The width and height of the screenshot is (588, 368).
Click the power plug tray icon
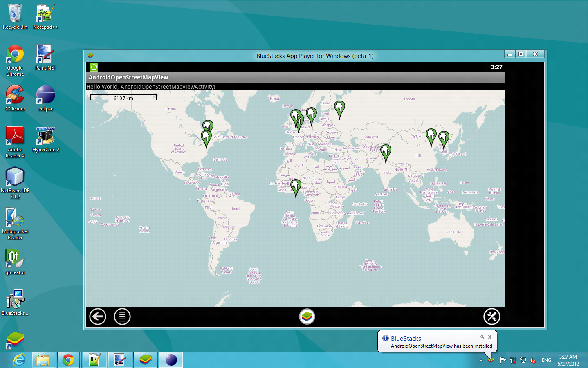(x=513, y=360)
